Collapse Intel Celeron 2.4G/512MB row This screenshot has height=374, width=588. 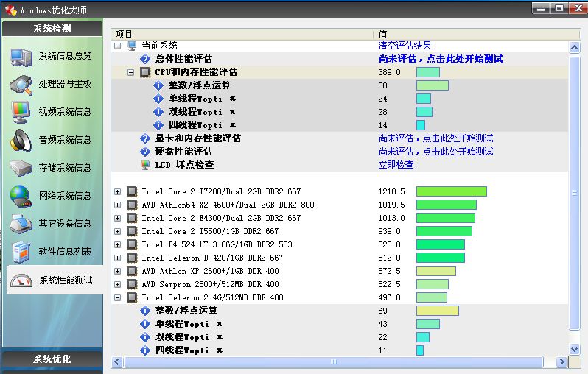(x=118, y=297)
